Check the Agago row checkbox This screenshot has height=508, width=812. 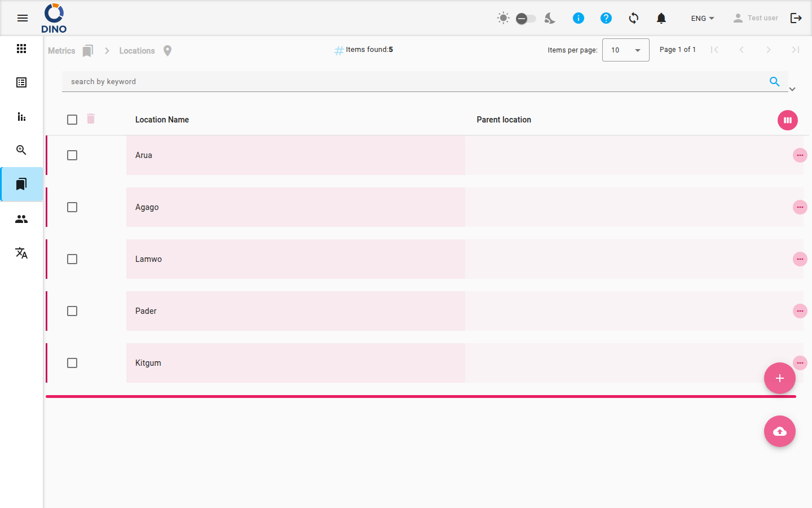pos(72,207)
